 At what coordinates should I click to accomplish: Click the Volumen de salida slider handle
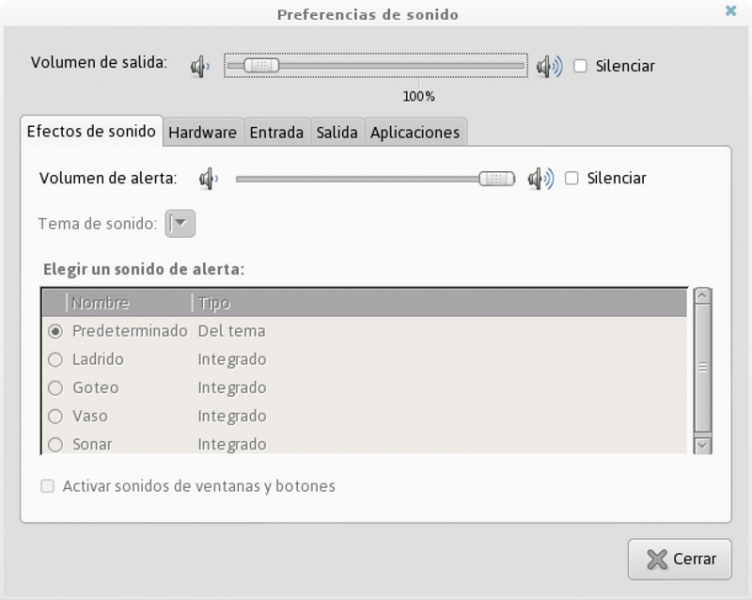[x=261, y=66]
